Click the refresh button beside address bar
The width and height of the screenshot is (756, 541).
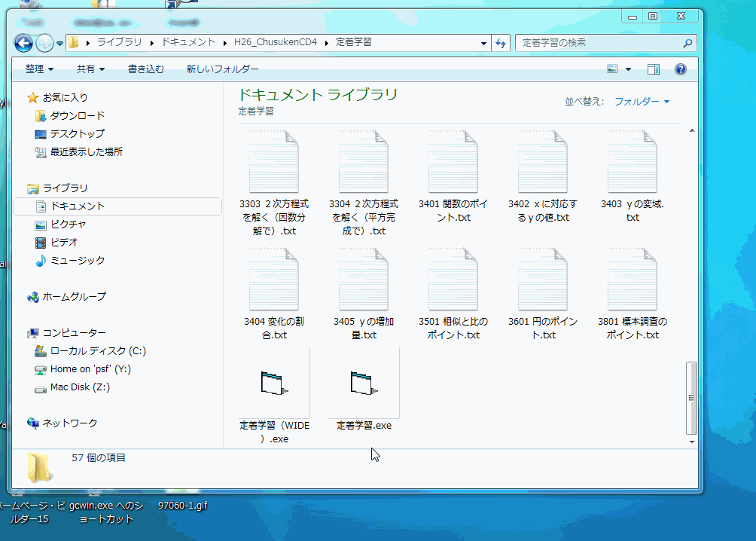pyautogui.click(x=501, y=43)
